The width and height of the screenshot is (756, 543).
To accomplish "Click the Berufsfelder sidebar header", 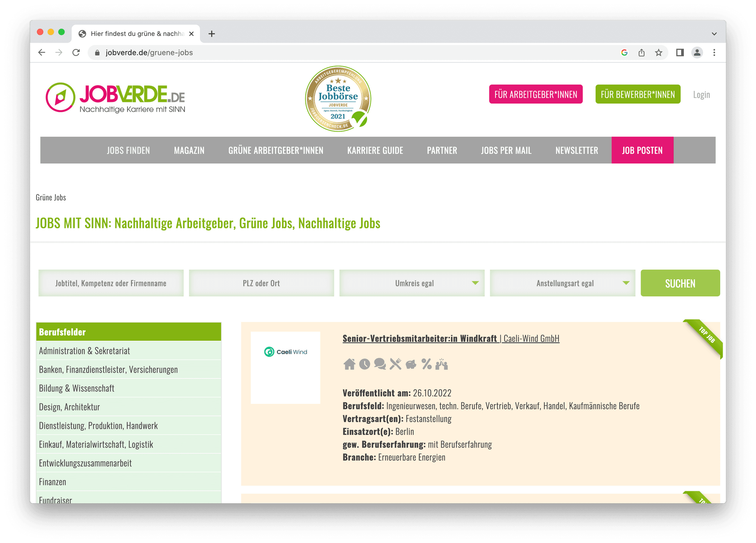I will click(129, 332).
